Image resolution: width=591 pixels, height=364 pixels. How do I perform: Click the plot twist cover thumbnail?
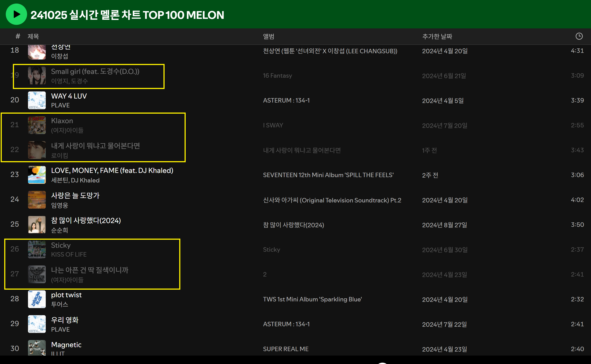(x=37, y=299)
